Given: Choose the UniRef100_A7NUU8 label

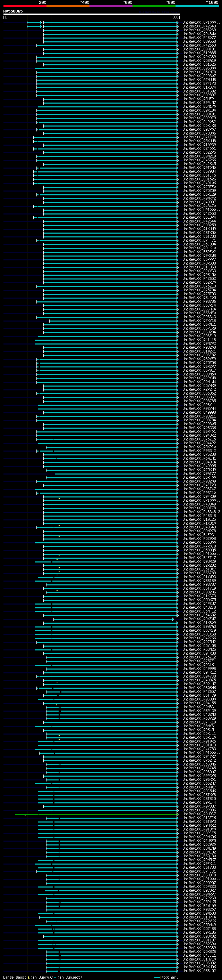Looking at the screenshot, I should click(x=199, y=80).
